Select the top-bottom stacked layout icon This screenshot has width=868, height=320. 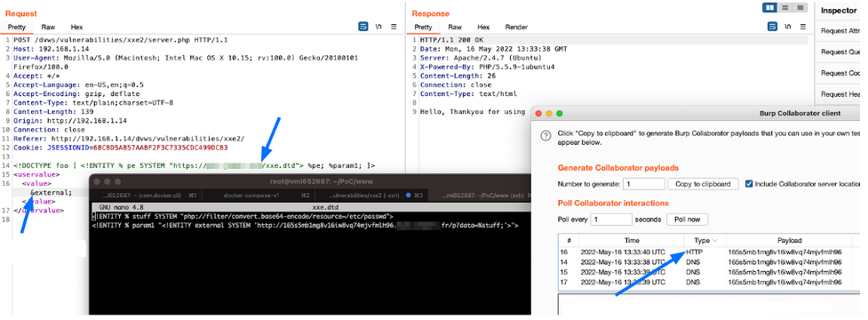(x=785, y=8)
